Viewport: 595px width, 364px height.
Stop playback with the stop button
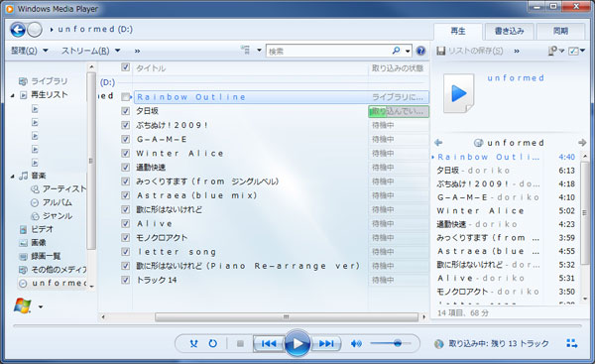[240, 343]
